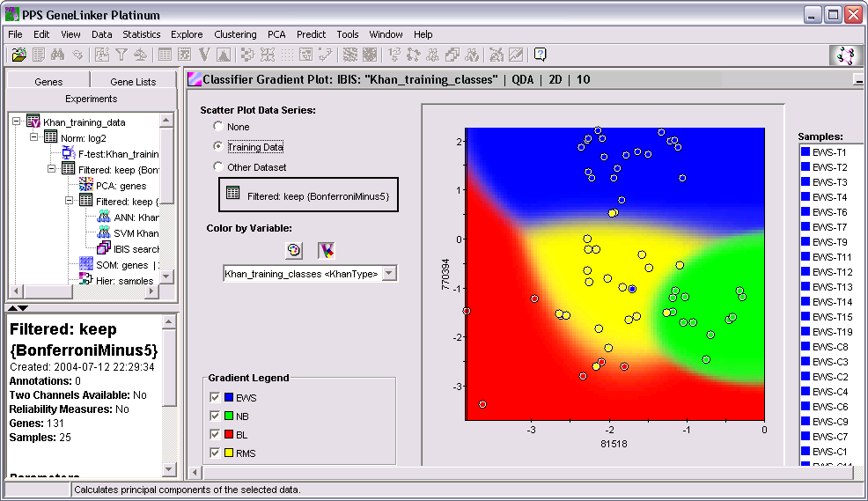Open the color palette icon under Color by Variable
The width and height of the screenshot is (868, 501).
pyautogui.click(x=294, y=250)
